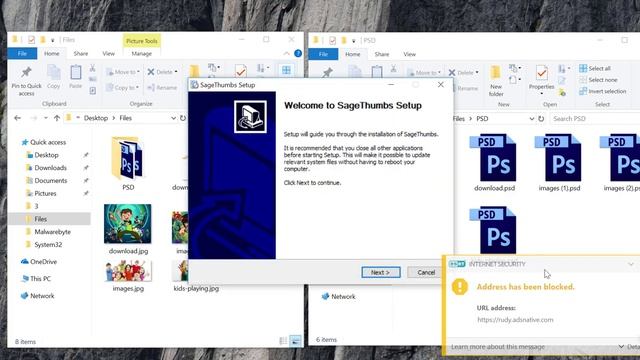The width and height of the screenshot is (640, 360).
Task: Click Select all in PSD window
Action: point(595,68)
